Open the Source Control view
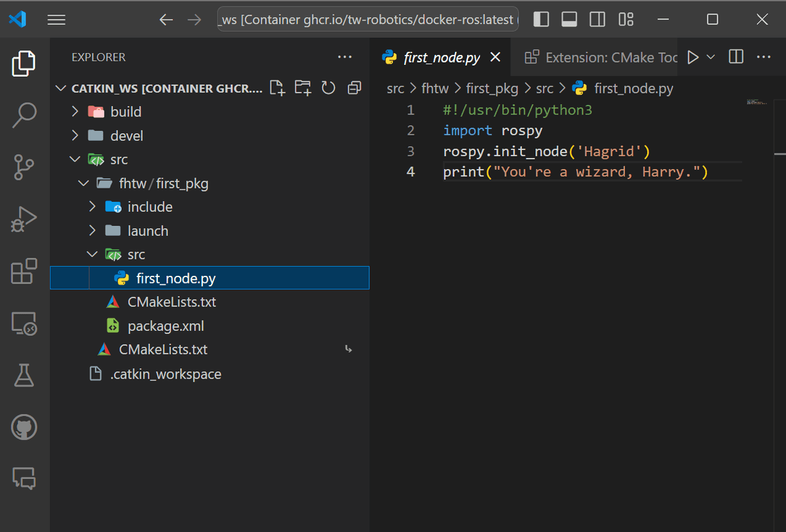 [24, 166]
